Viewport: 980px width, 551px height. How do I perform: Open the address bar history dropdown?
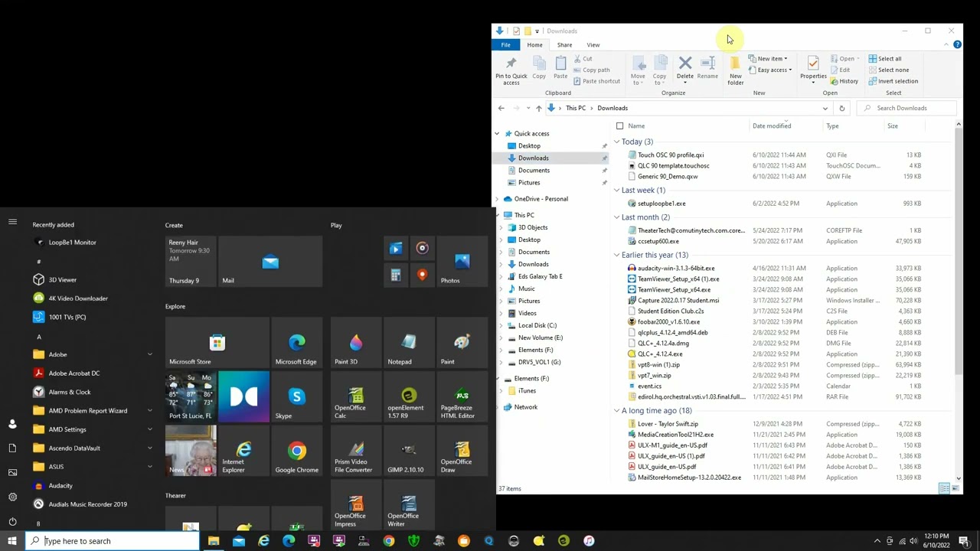pos(825,108)
